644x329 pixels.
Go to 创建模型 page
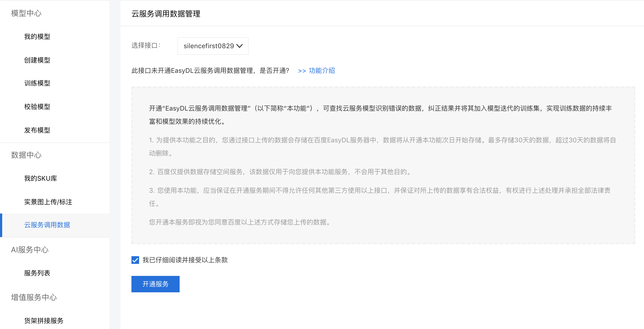tap(37, 60)
